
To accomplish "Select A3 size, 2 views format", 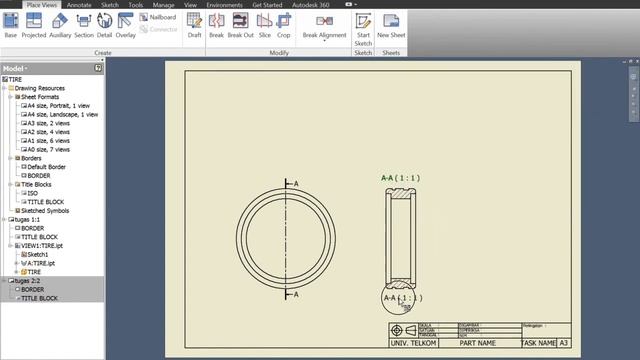I will click(x=45, y=123).
